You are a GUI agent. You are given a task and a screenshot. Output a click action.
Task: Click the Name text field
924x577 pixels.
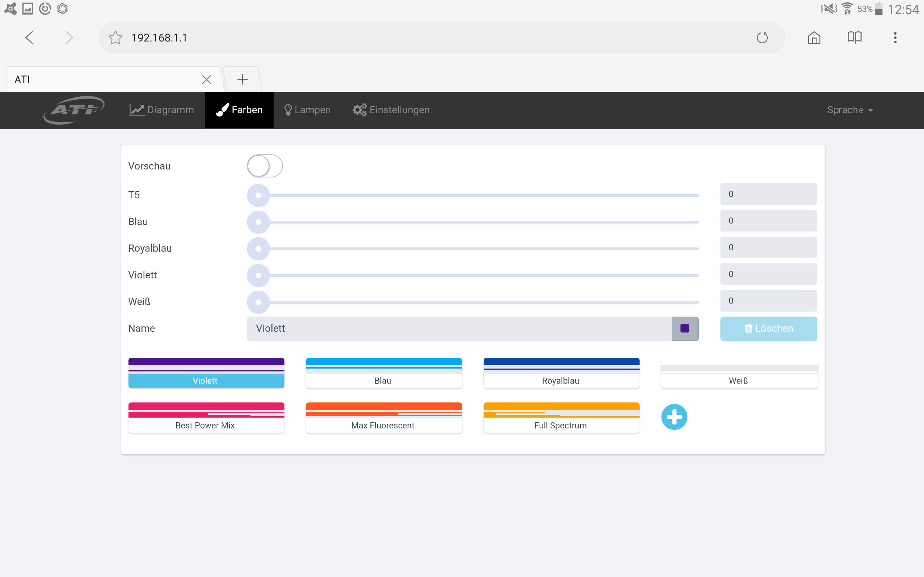tap(458, 329)
